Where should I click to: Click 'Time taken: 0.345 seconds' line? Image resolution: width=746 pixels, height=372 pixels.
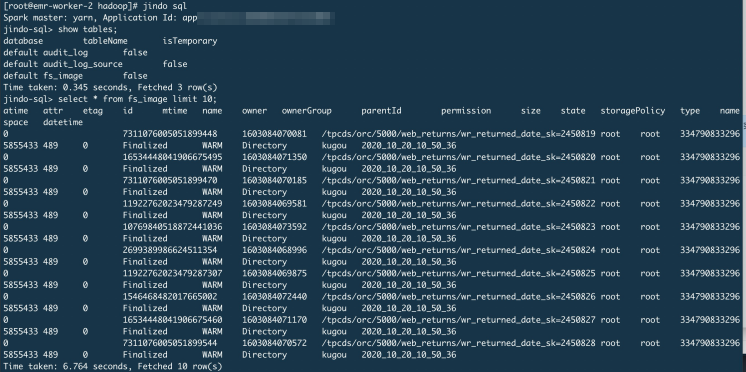[110, 88]
